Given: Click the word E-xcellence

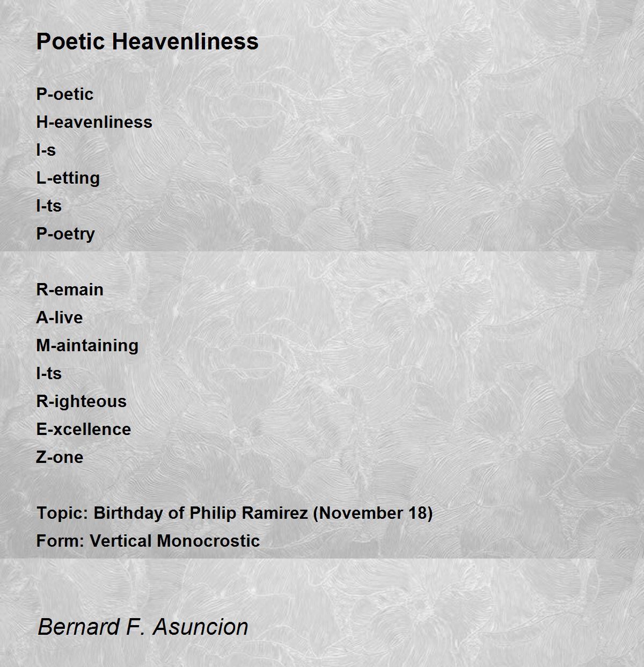Looking at the screenshot, I should pos(84,429).
